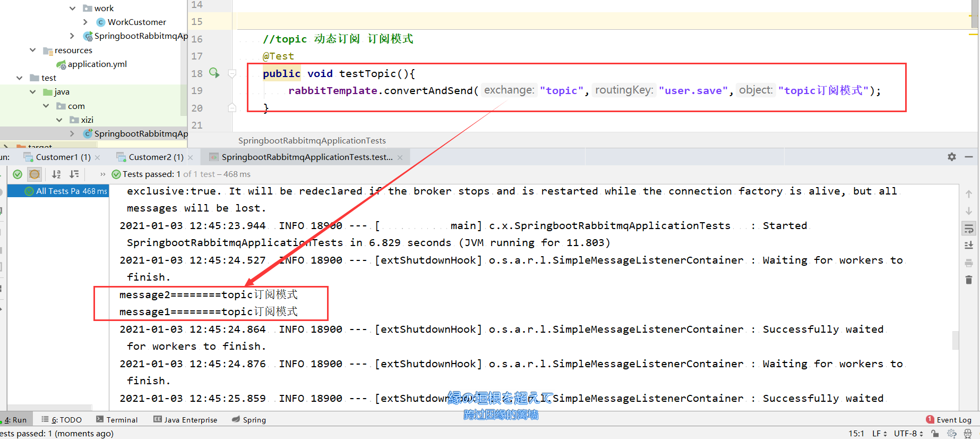Show more test toolbar actions chevron
Viewport: 980px width, 439px height.
click(102, 174)
